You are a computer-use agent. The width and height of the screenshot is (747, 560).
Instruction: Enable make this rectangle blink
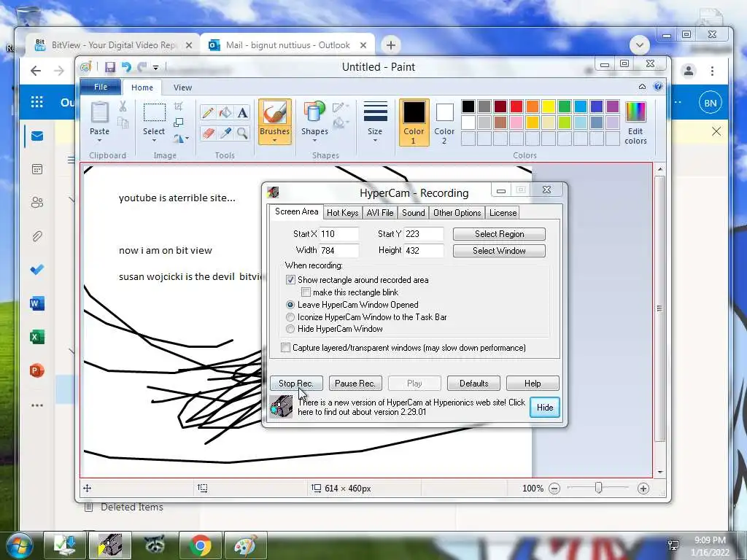point(306,292)
